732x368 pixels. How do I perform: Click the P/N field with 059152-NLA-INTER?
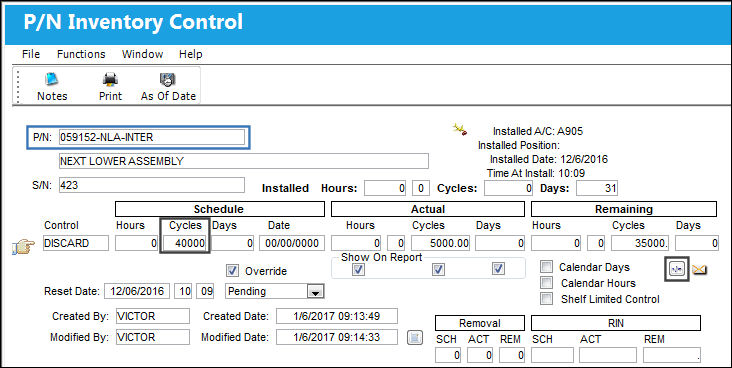[x=152, y=137]
